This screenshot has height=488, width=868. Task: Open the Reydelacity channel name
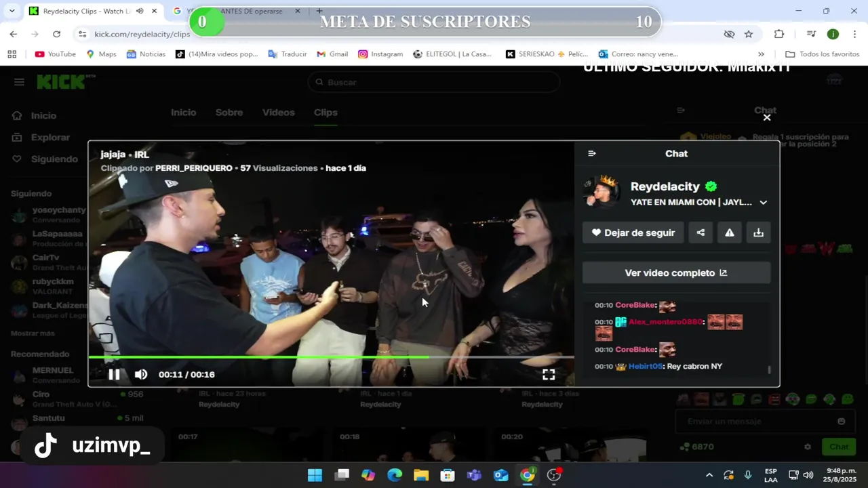665,186
